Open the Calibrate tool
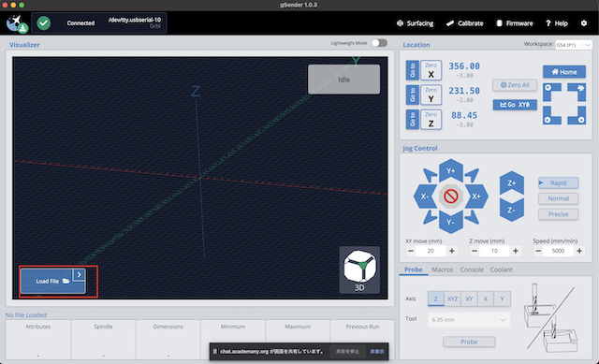Viewport: 599px width, 364px height. pos(464,23)
